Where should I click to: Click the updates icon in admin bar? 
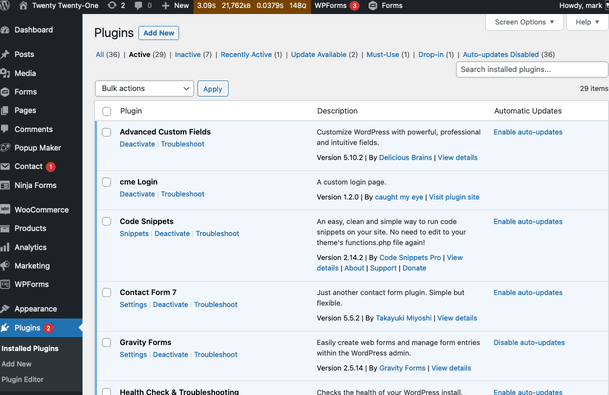[x=112, y=6]
